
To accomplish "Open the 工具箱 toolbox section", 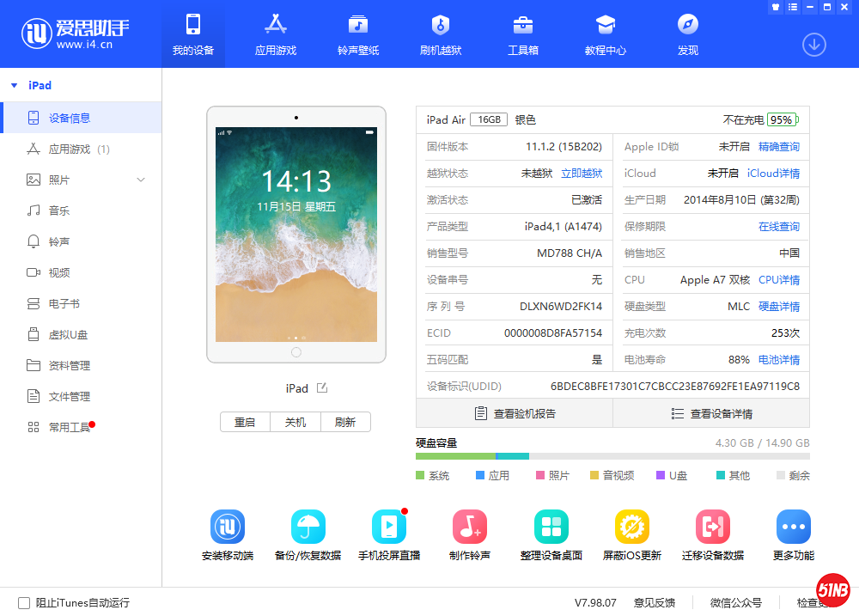I will [522, 34].
